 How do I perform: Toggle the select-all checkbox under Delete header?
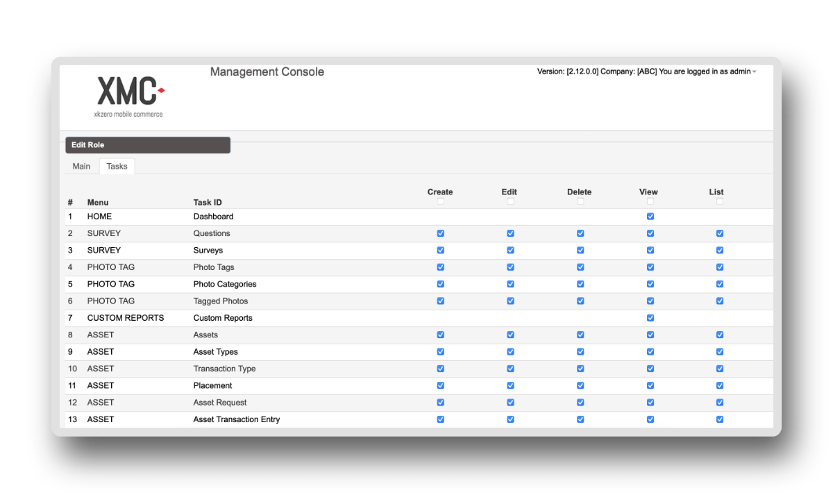580,201
